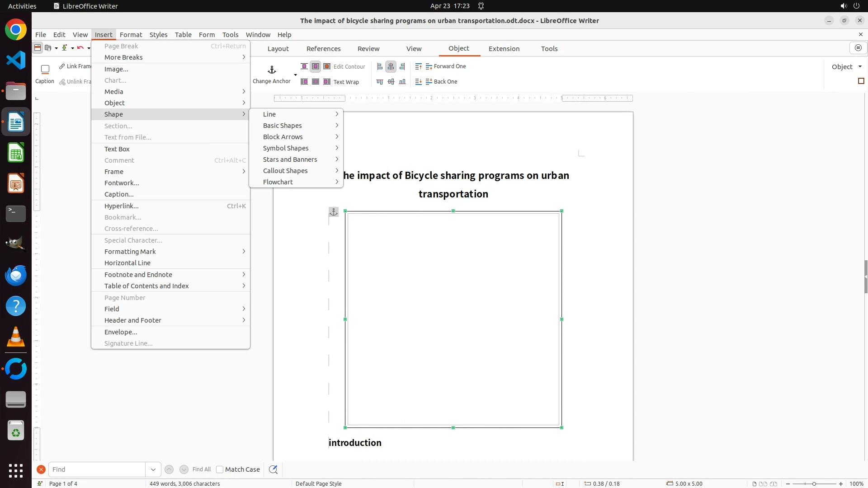
Task: Choose Text Box from Insert menu
Action: (117, 149)
